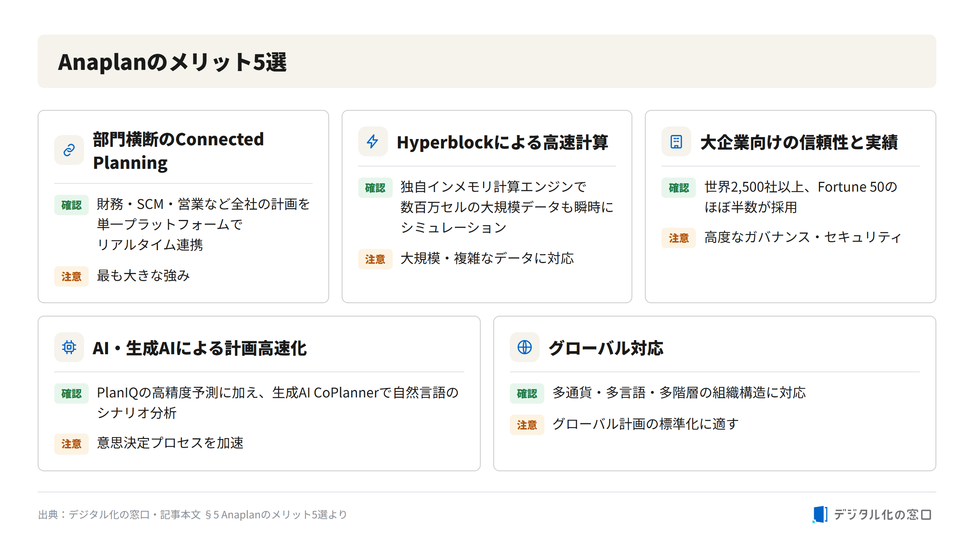Select the text 大規模・複雑なデータに対応
This screenshot has height=560, width=974.
coord(487,258)
